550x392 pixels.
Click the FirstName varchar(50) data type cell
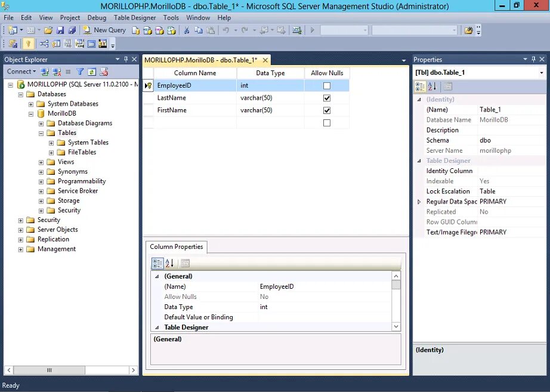(x=270, y=110)
